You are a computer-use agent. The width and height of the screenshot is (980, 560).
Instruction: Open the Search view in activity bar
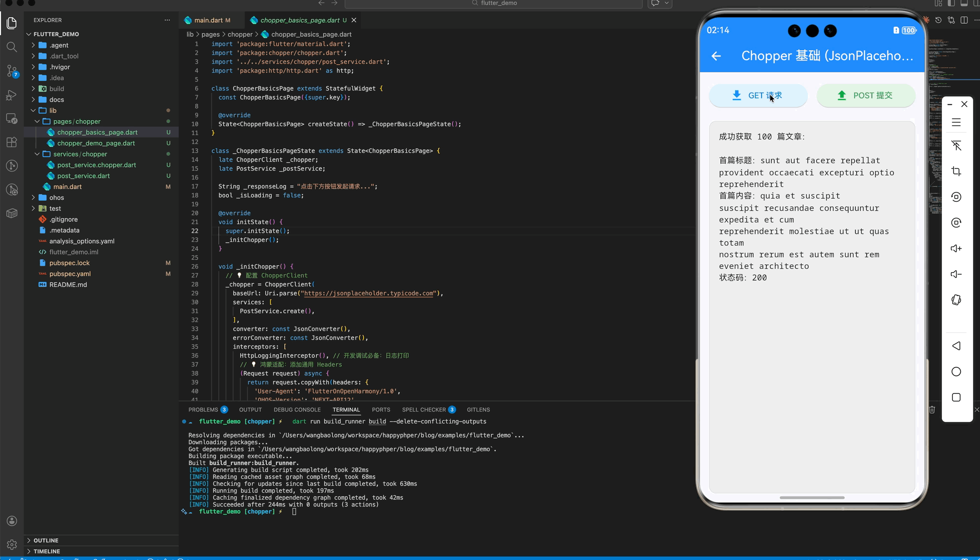(12, 47)
